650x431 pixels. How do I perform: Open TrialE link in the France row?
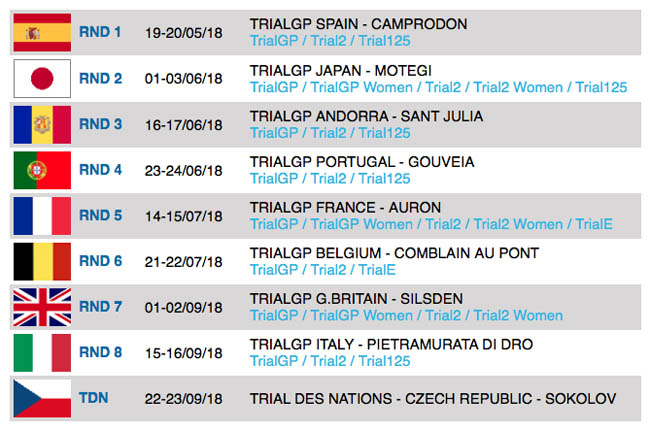tap(594, 224)
